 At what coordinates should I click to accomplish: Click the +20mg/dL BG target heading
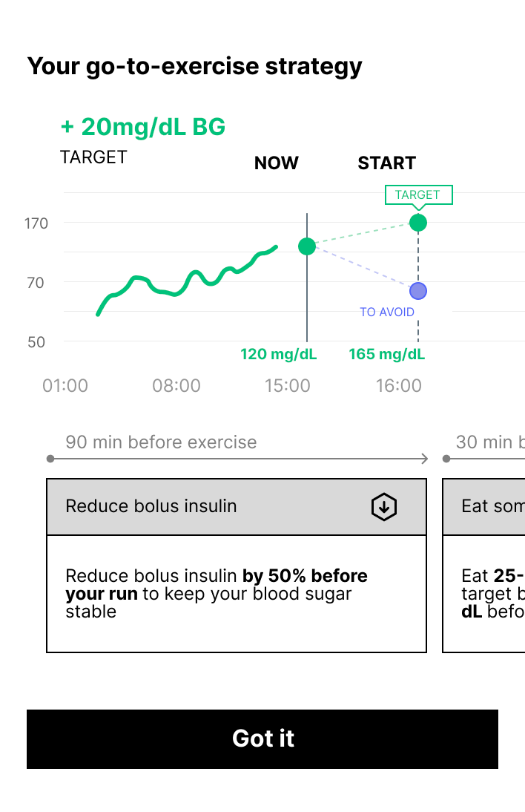tap(142, 127)
